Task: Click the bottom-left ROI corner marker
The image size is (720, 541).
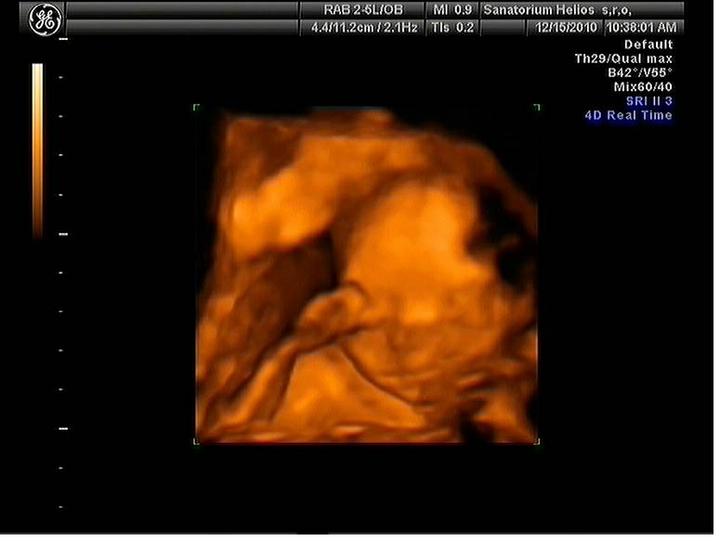Action: tap(197, 440)
